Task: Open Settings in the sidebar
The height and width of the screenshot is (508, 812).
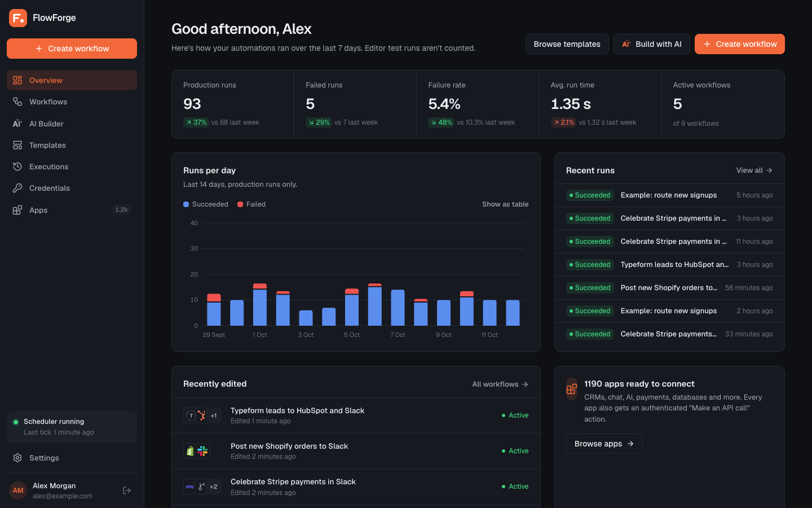Action: (72, 458)
